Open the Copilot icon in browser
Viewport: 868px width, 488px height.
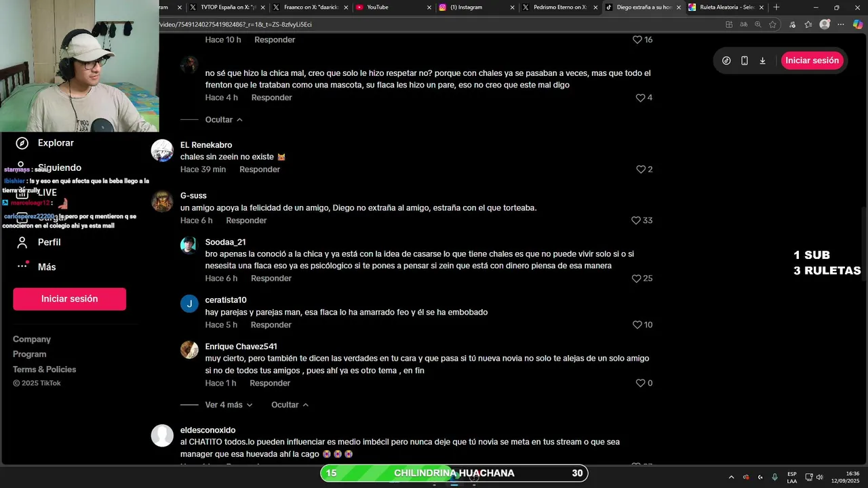(858, 24)
